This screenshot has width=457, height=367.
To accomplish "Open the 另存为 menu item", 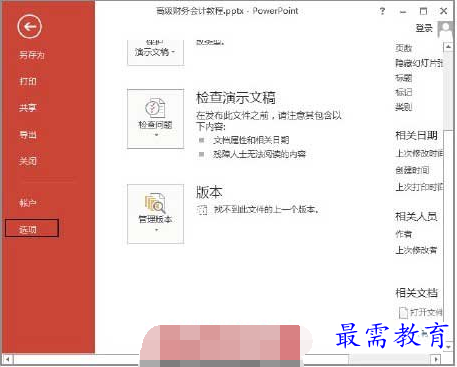I will (32, 55).
